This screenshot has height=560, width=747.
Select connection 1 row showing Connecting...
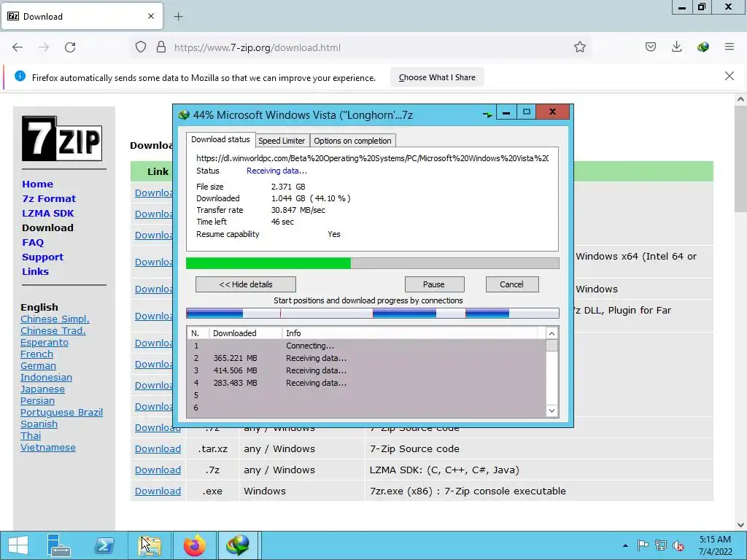click(367, 346)
